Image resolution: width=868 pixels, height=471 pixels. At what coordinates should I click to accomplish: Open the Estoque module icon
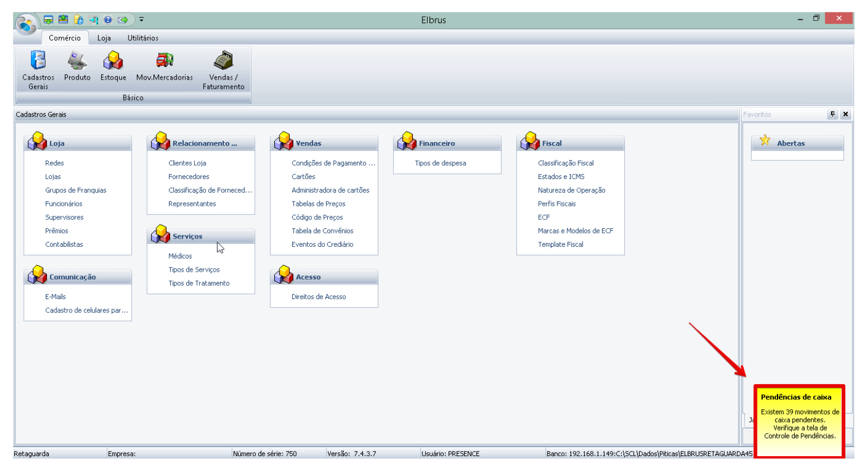113,67
